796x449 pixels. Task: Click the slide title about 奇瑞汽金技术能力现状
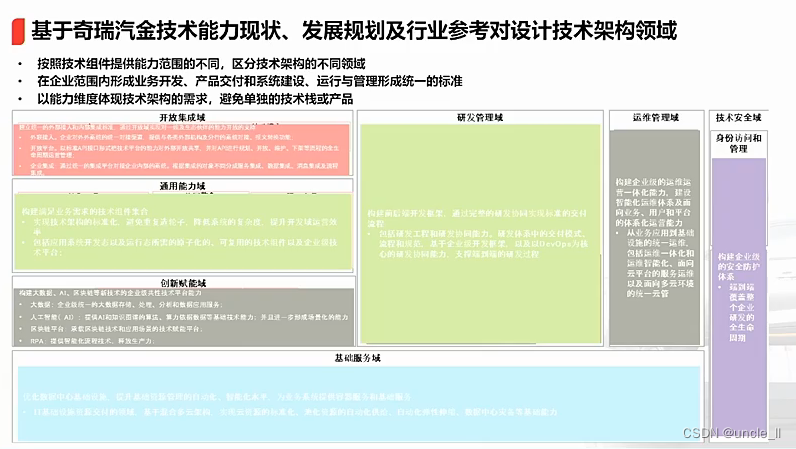pyautogui.click(x=354, y=30)
